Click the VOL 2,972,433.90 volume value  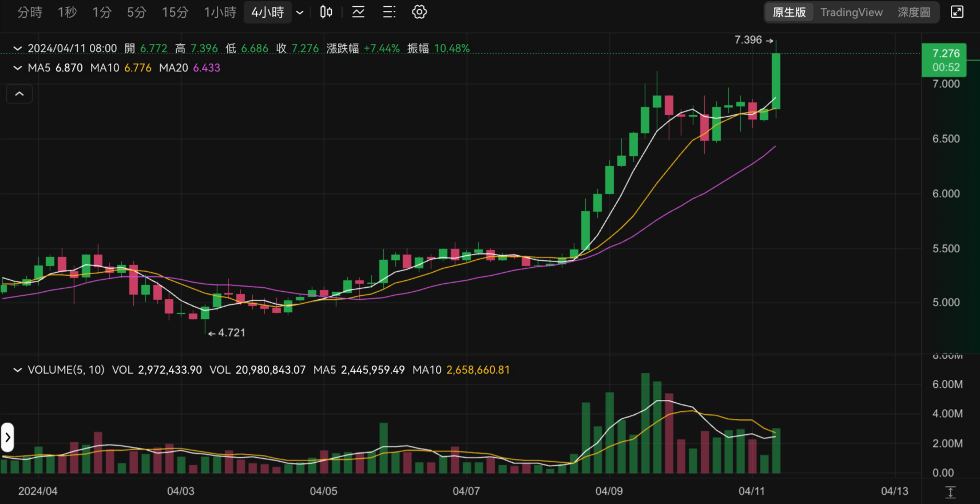[157, 370]
